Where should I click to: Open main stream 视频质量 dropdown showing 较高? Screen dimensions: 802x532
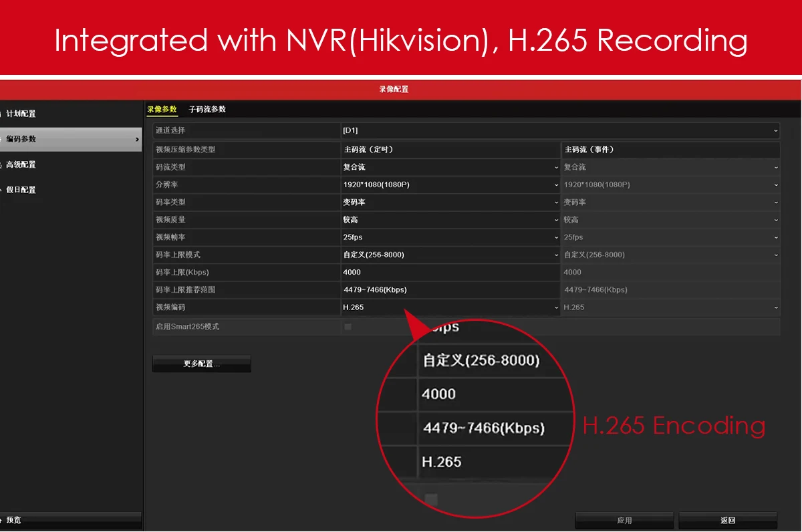[x=450, y=219]
